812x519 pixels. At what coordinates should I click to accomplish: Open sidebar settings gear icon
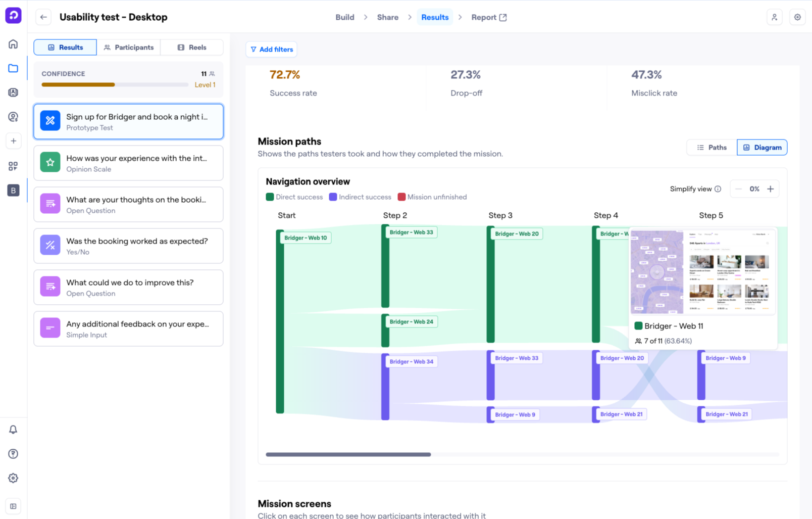point(13,478)
